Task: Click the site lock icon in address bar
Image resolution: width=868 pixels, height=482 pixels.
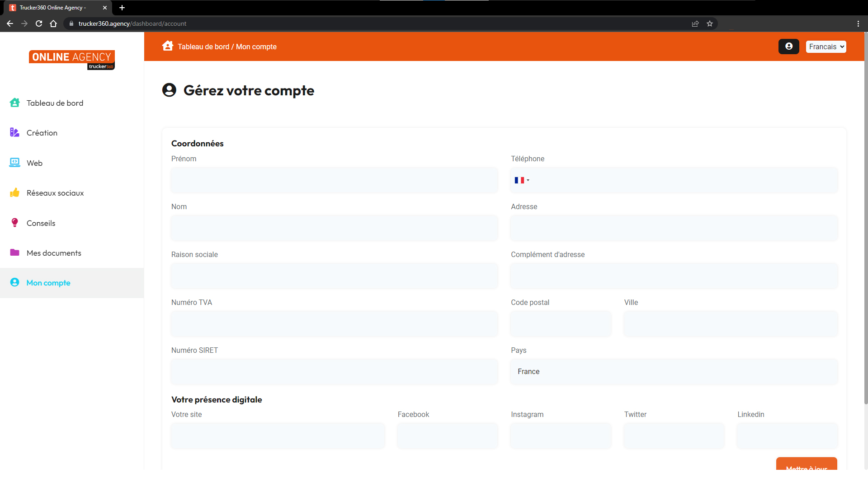Action: click(71, 23)
